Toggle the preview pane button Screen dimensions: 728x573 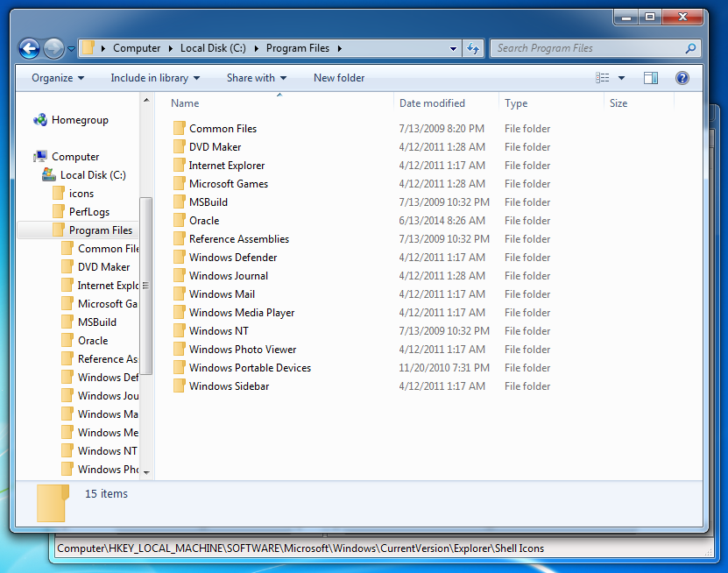click(x=650, y=78)
